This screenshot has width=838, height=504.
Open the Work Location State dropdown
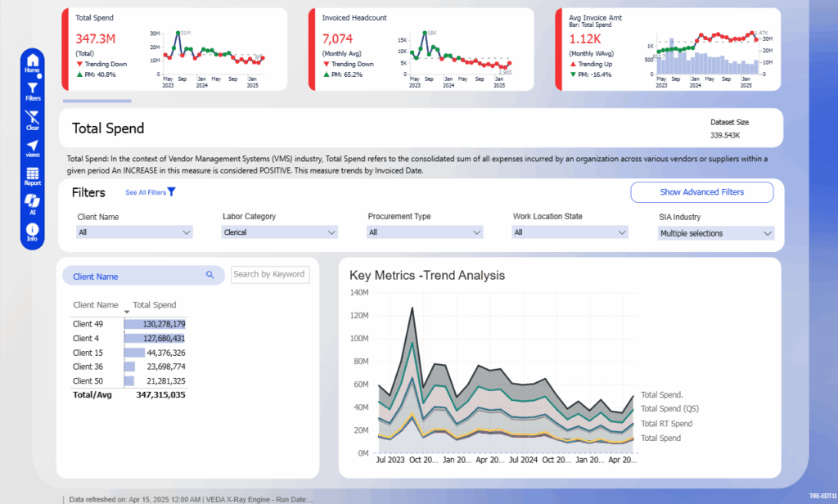pyautogui.click(x=570, y=232)
